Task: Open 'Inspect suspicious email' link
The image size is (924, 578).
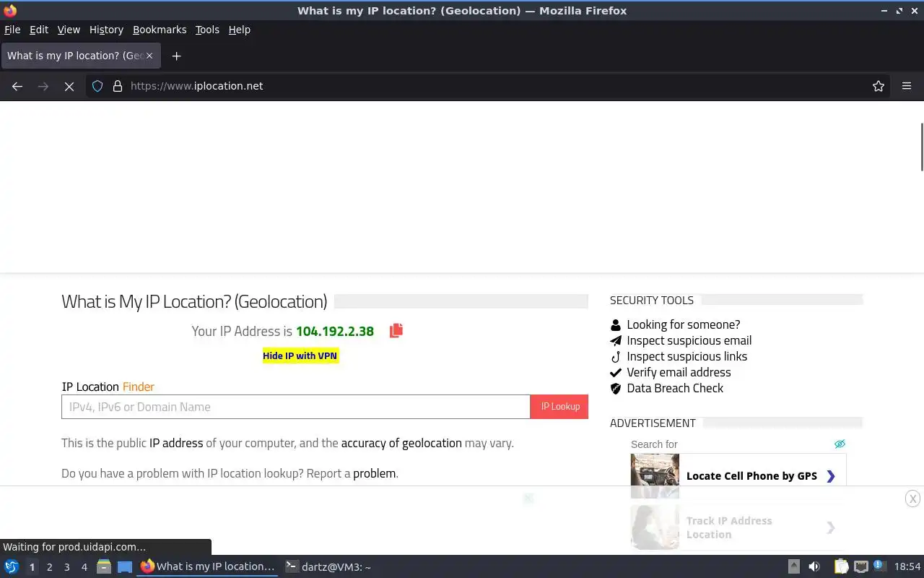Action: click(689, 340)
